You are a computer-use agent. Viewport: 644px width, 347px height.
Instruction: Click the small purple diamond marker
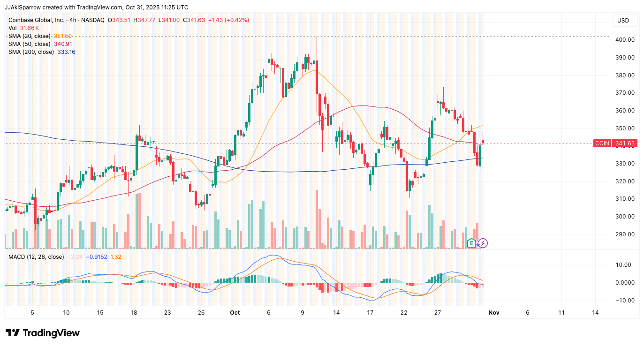477,244
